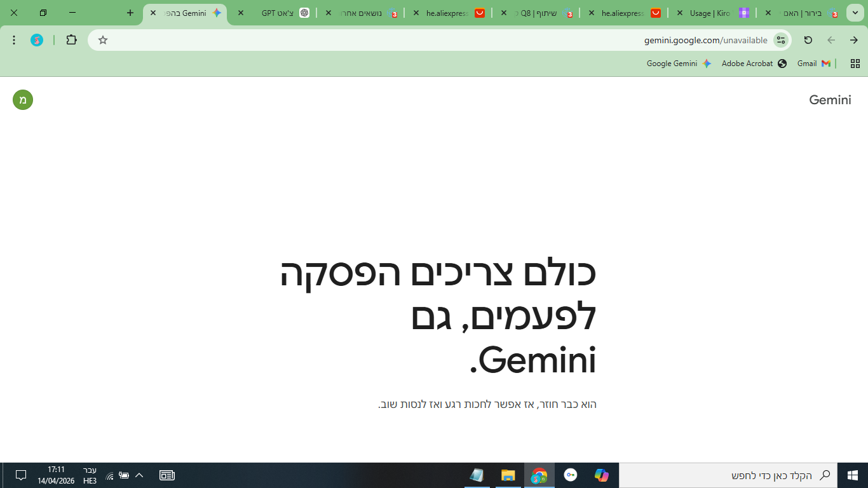This screenshot has width=868, height=488.
Task: Open the apps grid icon in bookmarks bar
Action: (x=855, y=64)
